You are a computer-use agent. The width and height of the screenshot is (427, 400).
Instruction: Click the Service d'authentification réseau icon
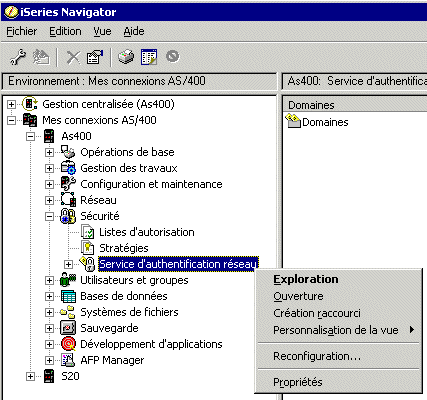pyautogui.click(x=87, y=264)
